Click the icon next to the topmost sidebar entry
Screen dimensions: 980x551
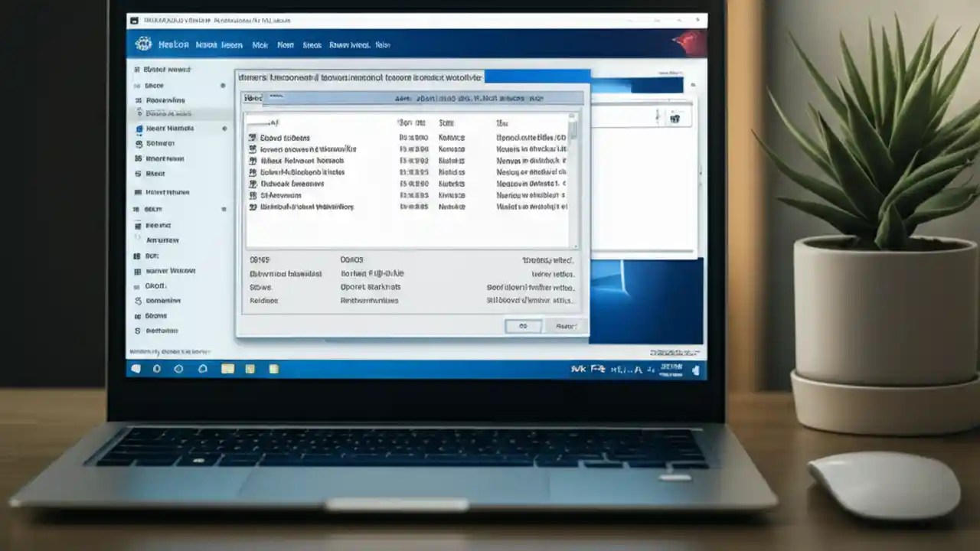click(136, 69)
